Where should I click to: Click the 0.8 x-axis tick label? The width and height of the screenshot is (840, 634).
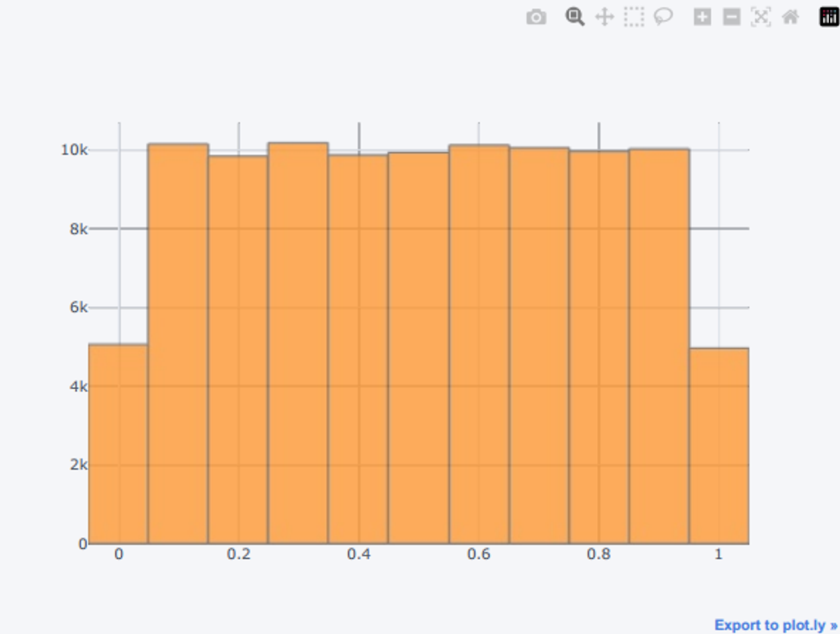coord(599,554)
